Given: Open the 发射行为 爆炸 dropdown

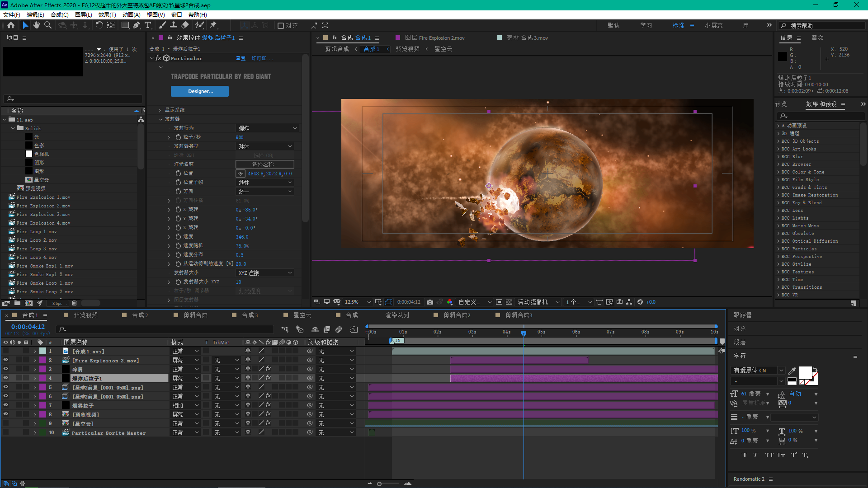Looking at the screenshot, I should 267,128.
